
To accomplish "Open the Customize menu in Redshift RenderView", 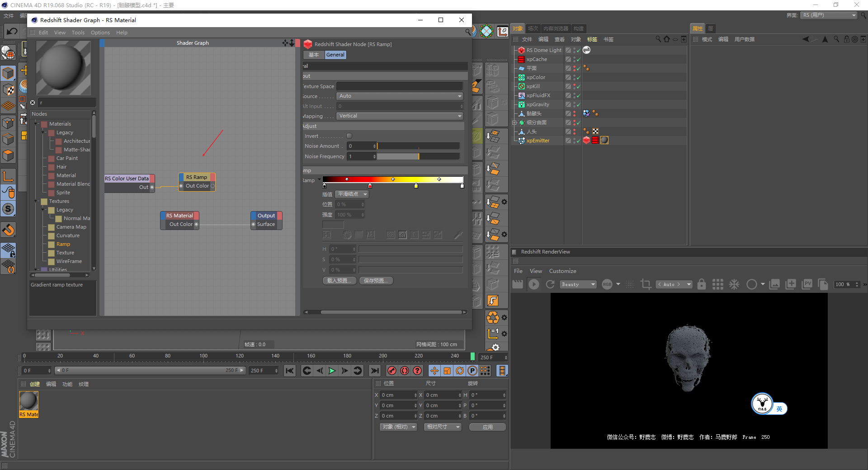I will coord(563,271).
